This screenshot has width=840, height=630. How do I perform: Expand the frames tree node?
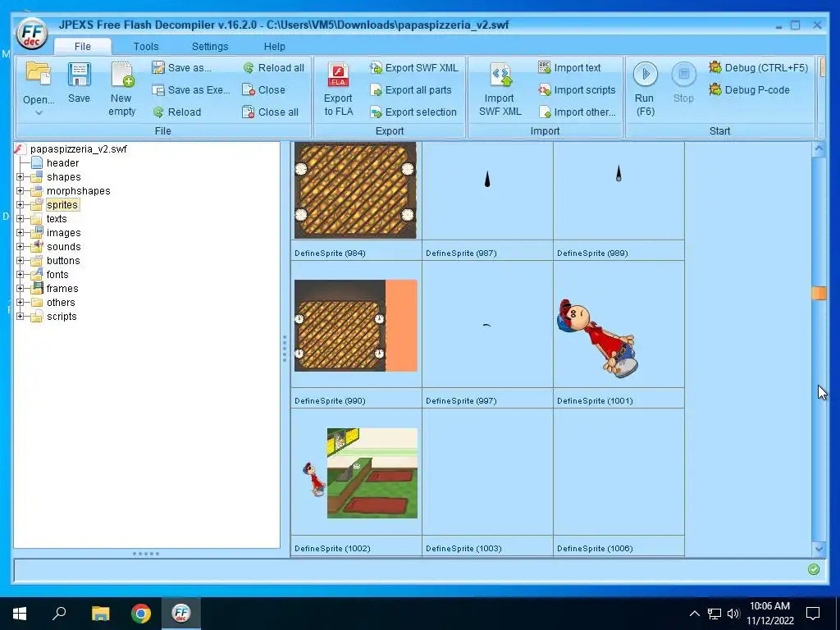20,288
